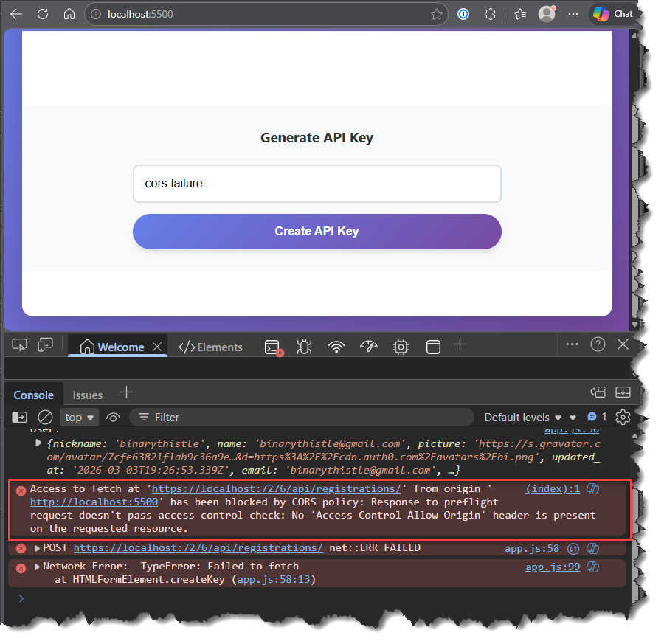Toggle live expression eye icon
This screenshot has height=644, width=664.
pyautogui.click(x=113, y=418)
